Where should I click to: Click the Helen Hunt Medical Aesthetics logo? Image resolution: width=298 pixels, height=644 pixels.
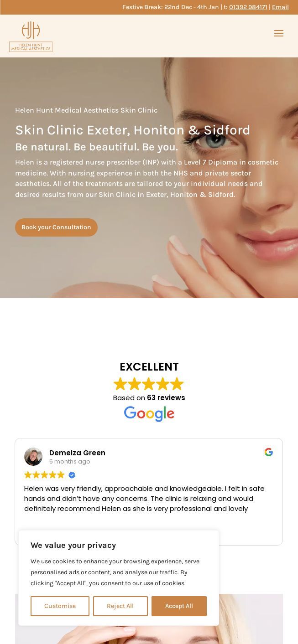click(31, 36)
